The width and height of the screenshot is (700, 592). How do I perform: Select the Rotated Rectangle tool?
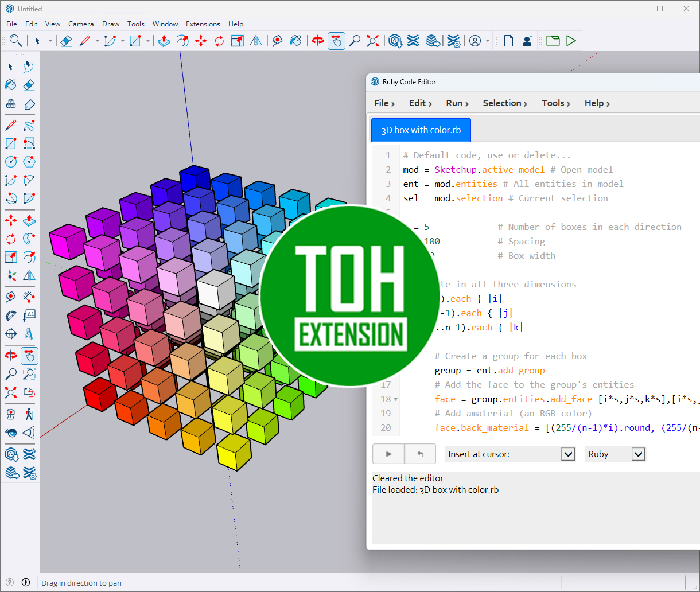(x=29, y=143)
